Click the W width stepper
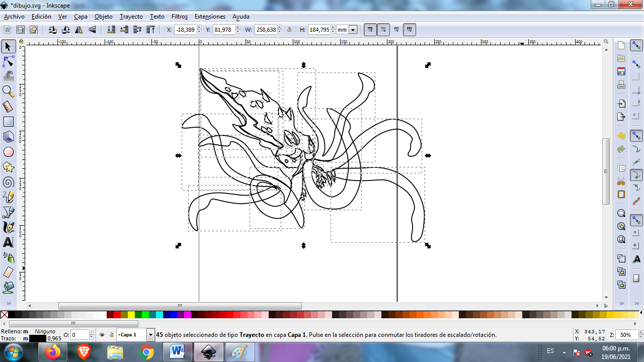Screen dimensions: 644x362 [x=280, y=30]
